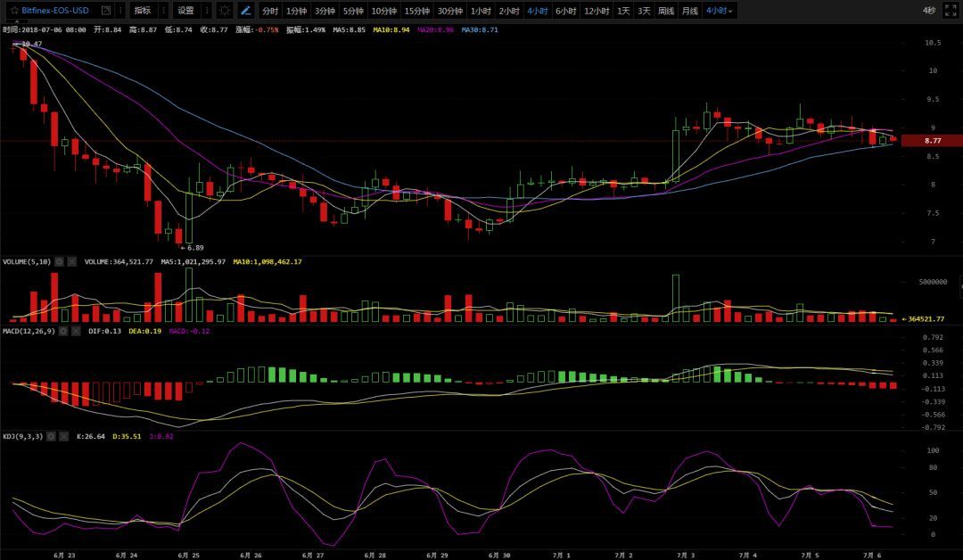
Task: Select the 2小时 interval
Action: point(509,11)
